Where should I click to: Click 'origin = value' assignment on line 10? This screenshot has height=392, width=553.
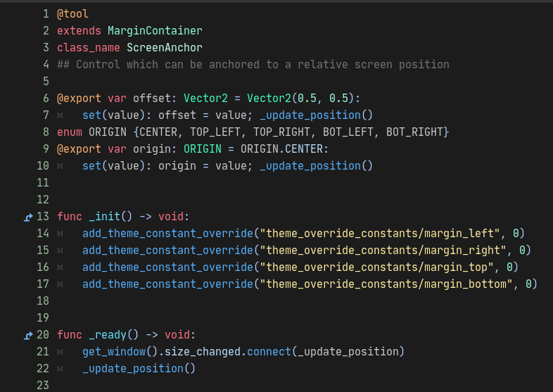202,166
